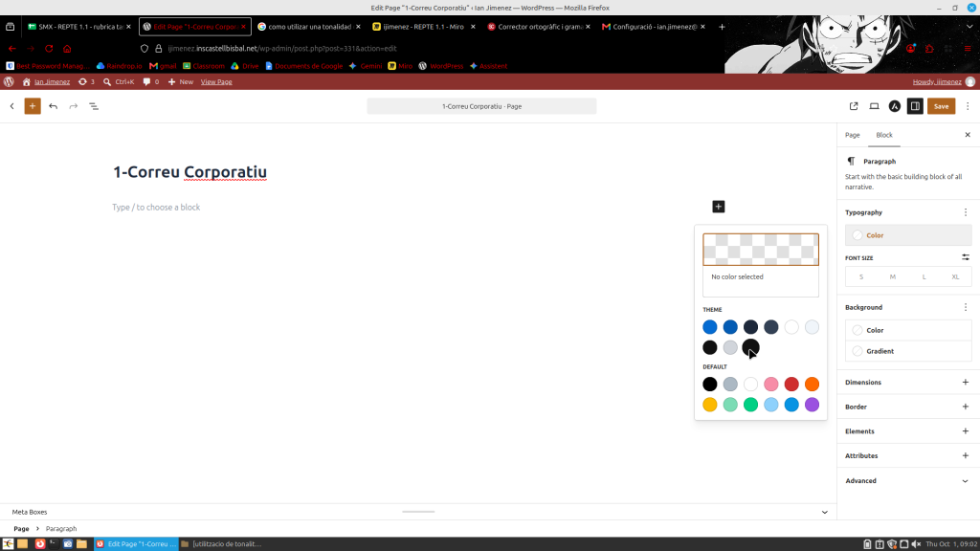This screenshot has width=980, height=551.
Task: Undo the last editor change
Action: pyautogui.click(x=54, y=106)
